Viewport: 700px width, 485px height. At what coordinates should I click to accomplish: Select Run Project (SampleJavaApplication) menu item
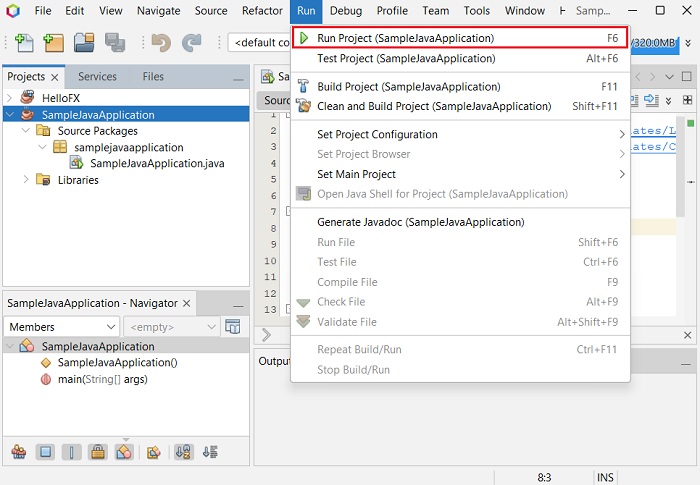tap(405, 38)
